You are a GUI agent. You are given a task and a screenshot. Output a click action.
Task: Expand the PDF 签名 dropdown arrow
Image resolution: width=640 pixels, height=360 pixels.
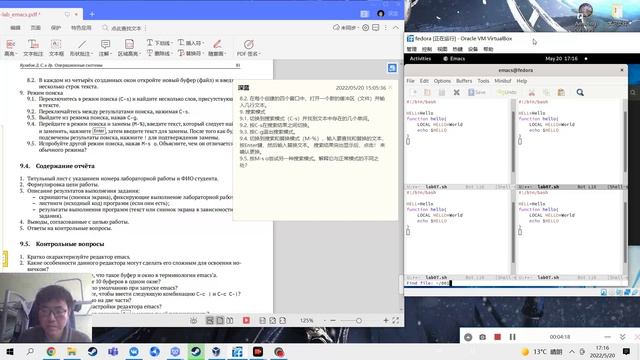click(x=260, y=54)
